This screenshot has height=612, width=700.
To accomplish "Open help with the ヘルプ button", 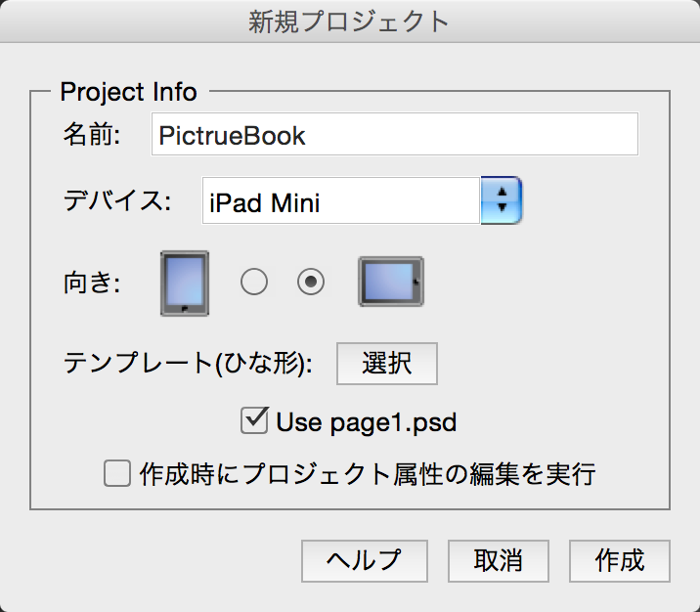I will click(365, 560).
